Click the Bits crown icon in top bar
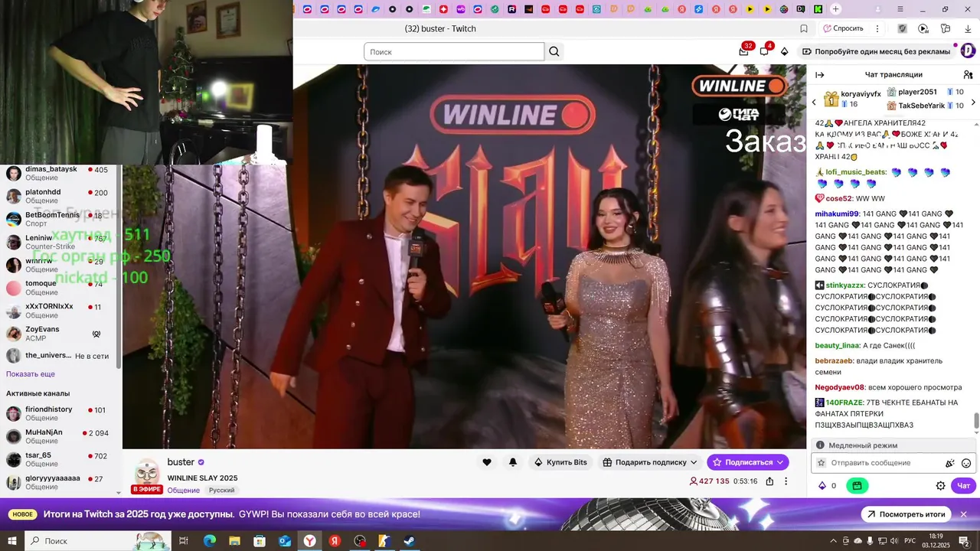The height and width of the screenshot is (551, 980). (x=784, y=51)
